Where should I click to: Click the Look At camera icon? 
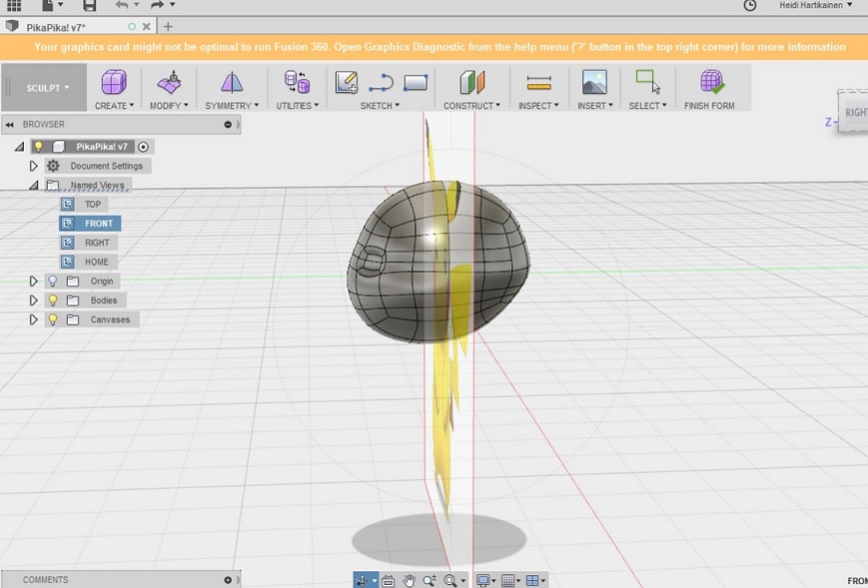[389, 580]
